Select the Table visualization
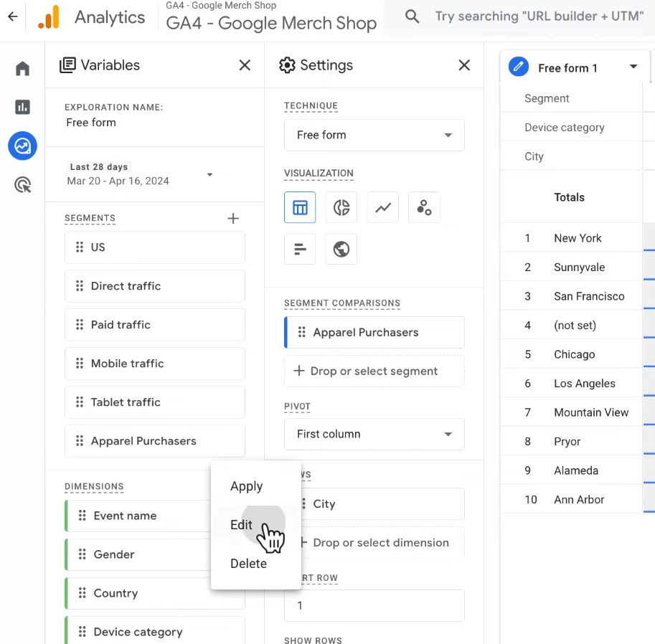The image size is (655, 644). 300,207
